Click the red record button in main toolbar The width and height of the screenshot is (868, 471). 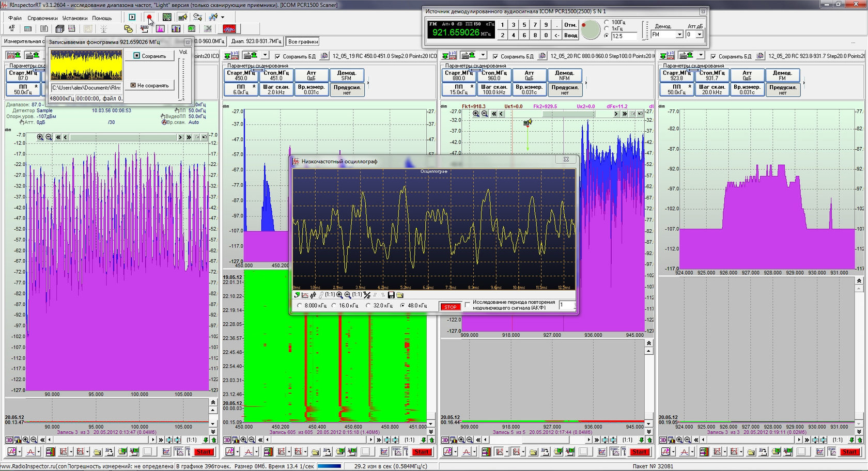(x=149, y=18)
